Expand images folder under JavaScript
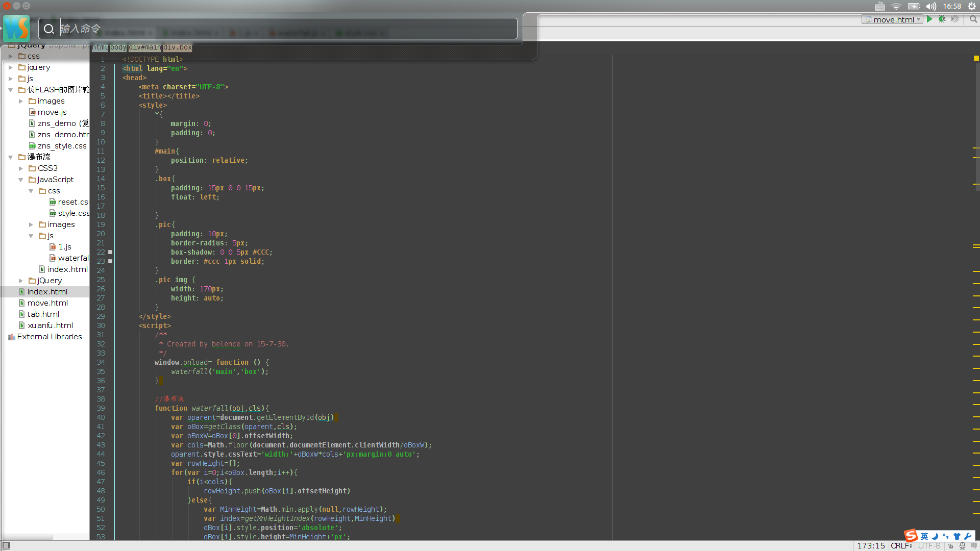 [31, 224]
